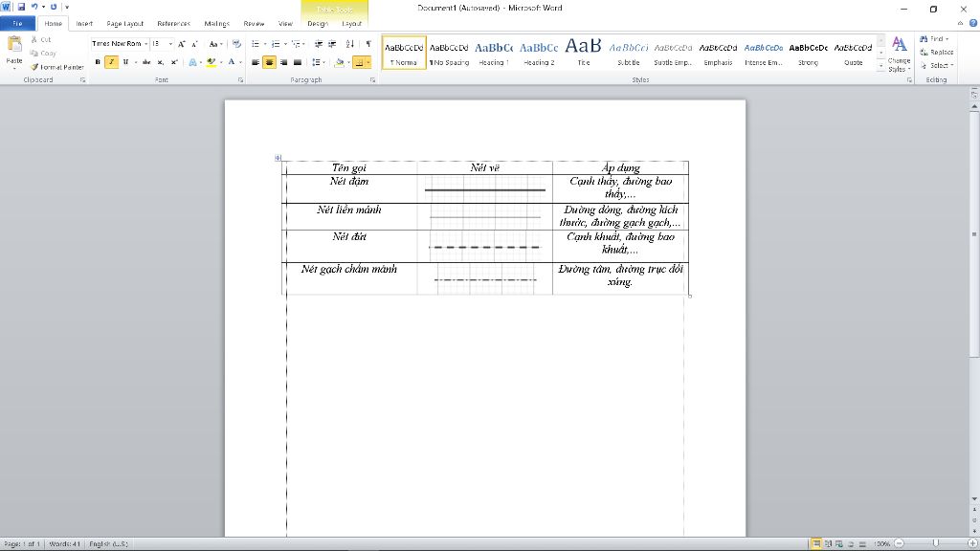Screen dimensions: 980x551
Task: Open the Change Case dropdown
Action: [x=215, y=44]
